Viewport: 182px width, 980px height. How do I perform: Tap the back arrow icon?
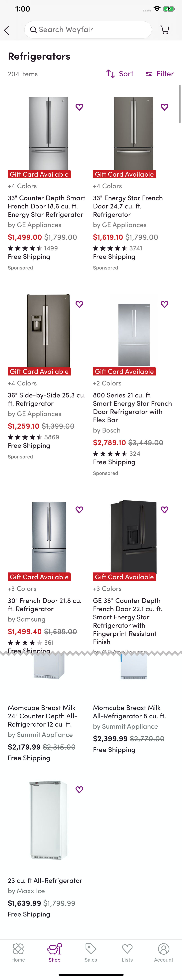pos(7,30)
